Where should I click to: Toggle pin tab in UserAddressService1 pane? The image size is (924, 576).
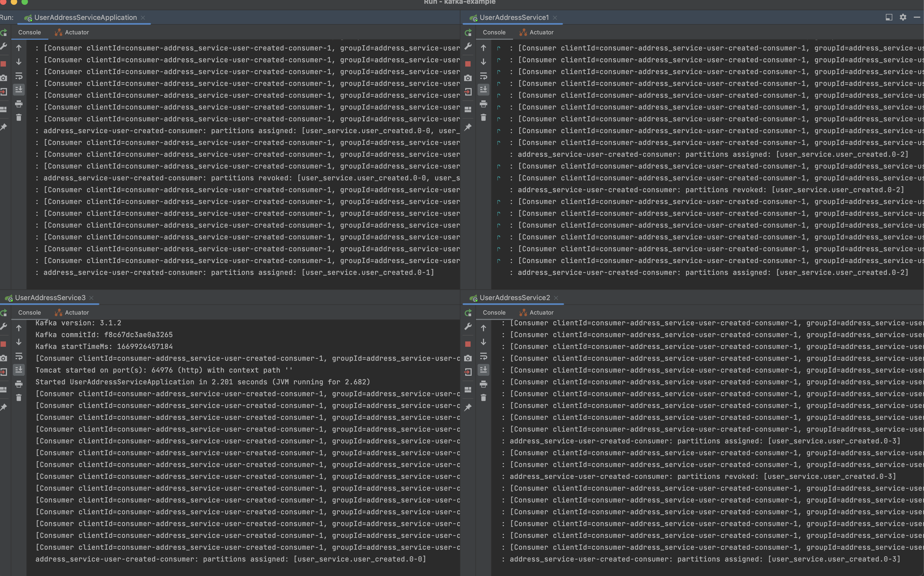click(x=468, y=127)
